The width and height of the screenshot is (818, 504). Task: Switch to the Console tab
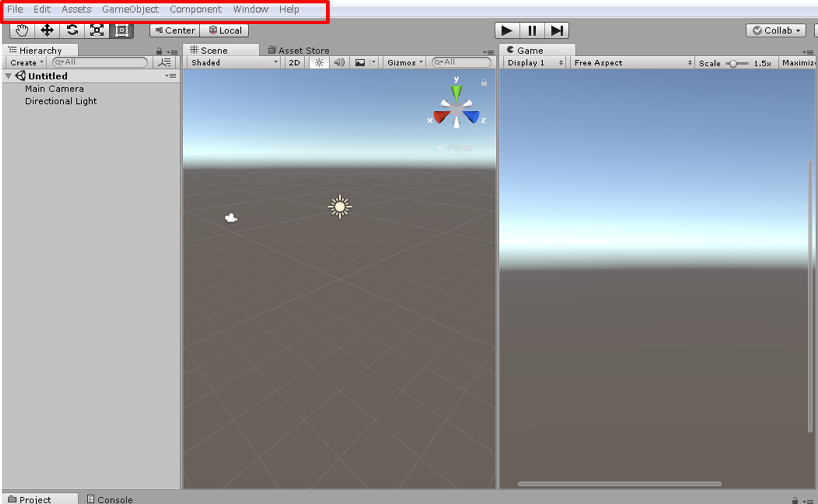click(x=110, y=499)
